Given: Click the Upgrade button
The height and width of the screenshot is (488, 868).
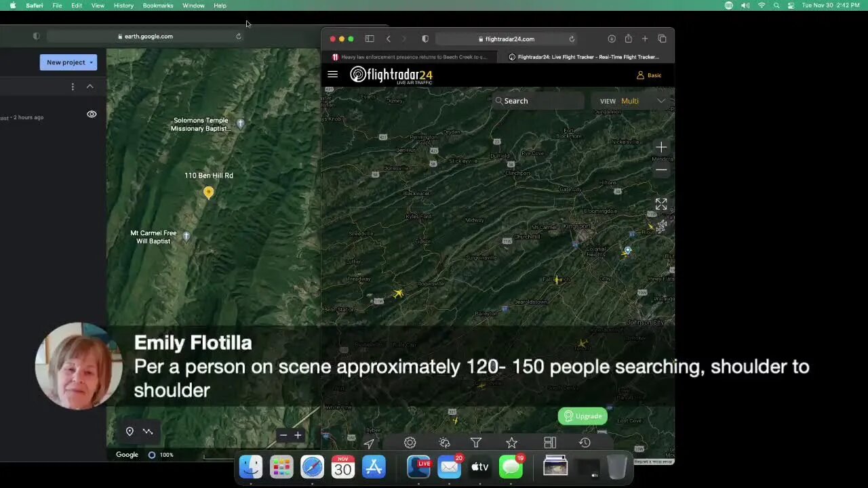Looking at the screenshot, I should [x=583, y=416].
